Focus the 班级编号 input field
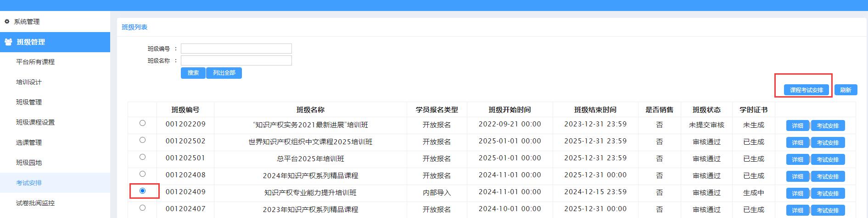 point(236,49)
